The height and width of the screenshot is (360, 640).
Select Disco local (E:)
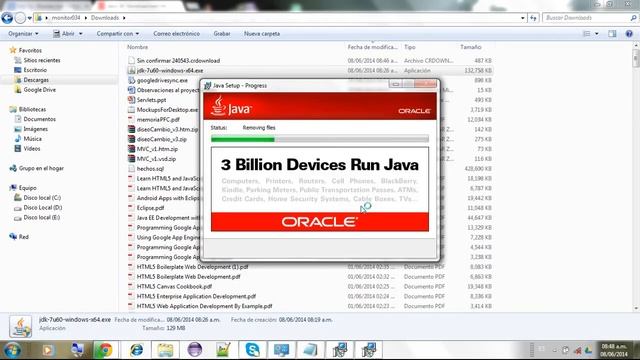[x=37, y=217]
